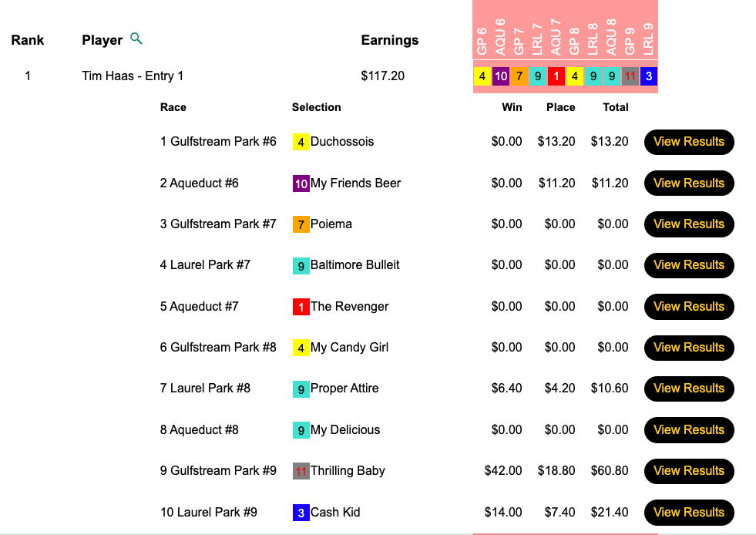Show results for Gulfstream Park #9
The height and width of the screenshot is (535, 756).
click(688, 471)
